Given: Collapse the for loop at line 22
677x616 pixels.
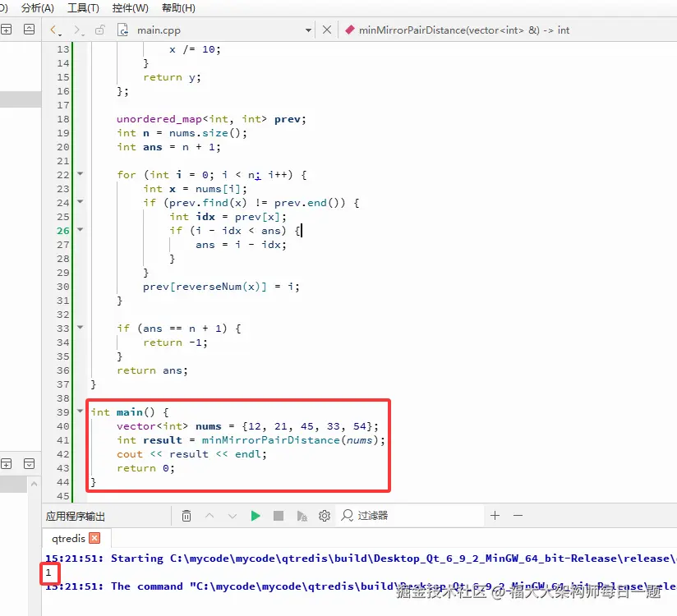Looking at the screenshot, I should tap(80, 173).
